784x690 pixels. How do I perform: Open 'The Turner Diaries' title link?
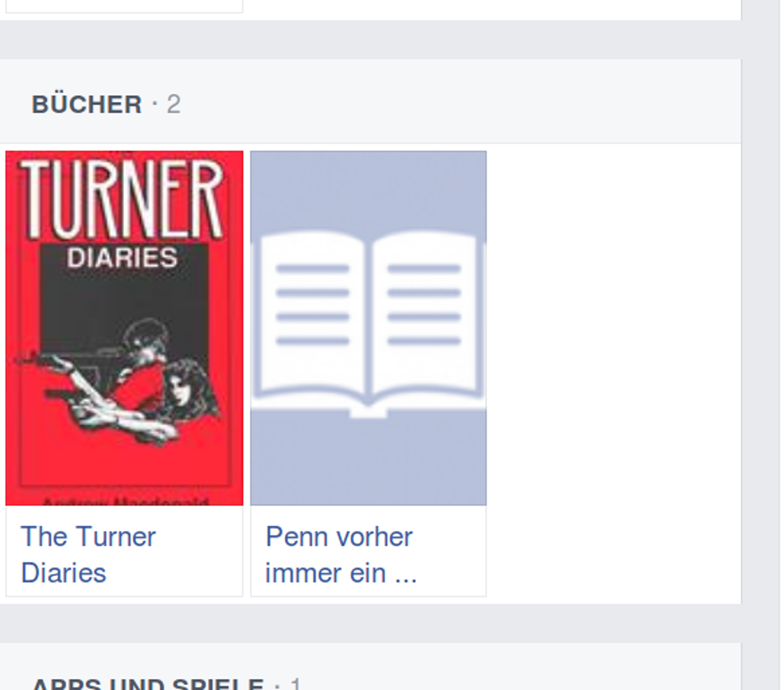(88, 555)
